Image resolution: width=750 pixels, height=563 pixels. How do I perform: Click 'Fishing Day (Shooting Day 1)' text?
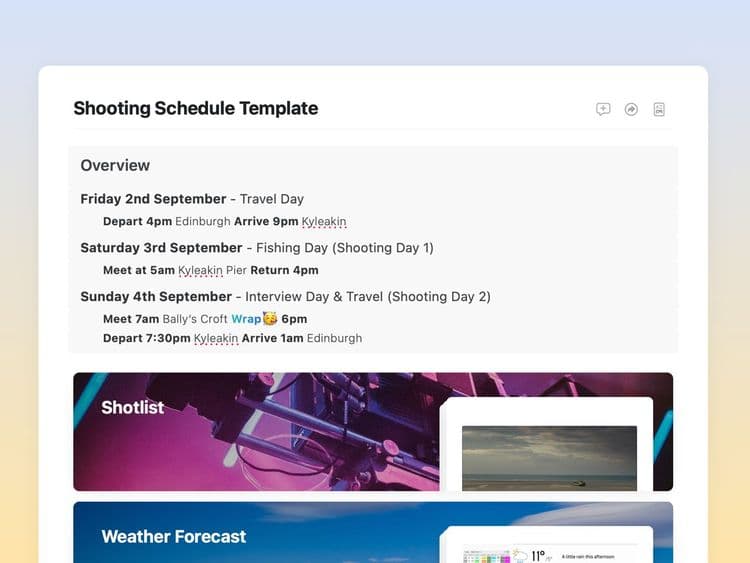tap(345, 248)
